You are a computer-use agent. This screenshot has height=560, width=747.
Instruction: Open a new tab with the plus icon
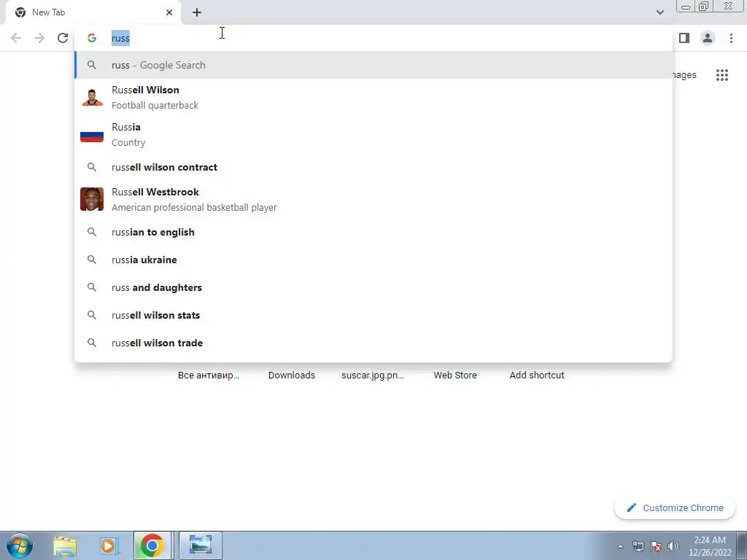click(197, 12)
